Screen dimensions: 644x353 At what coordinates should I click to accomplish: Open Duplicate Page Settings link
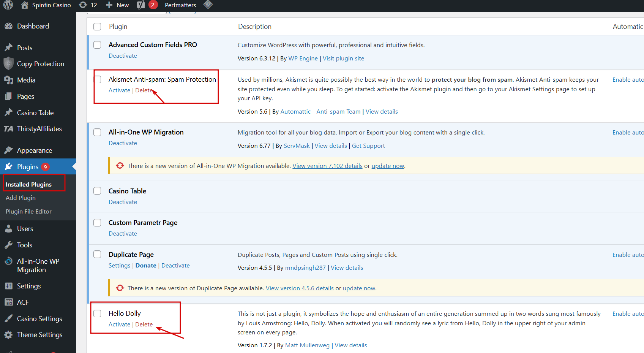[119, 265]
